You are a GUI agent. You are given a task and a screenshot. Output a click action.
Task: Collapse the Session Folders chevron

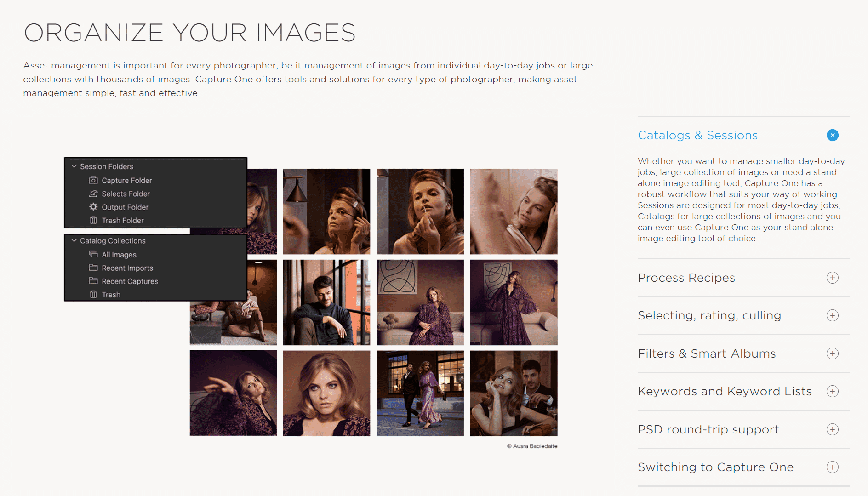(74, 166)
